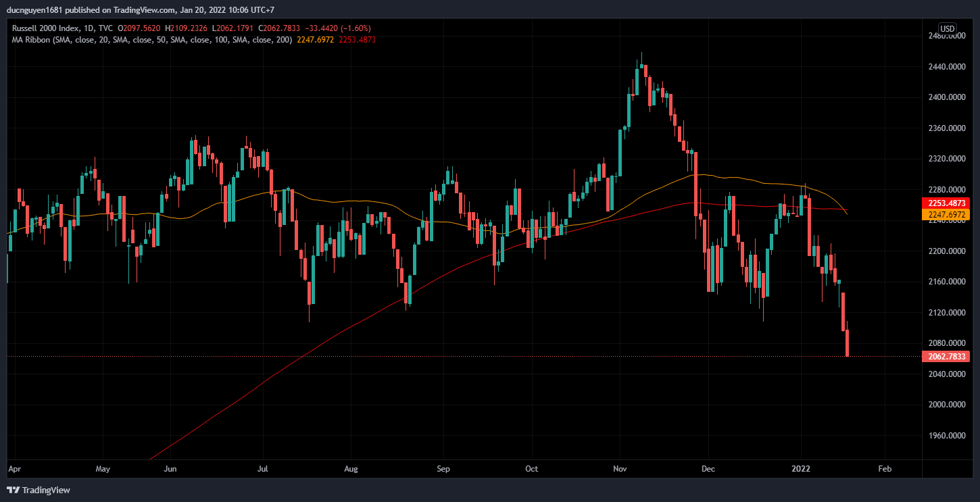This screenshot has height=502, width=980.
Task: Click the 2400.0000 price axis tick
Action: click(x=946, y=97)
